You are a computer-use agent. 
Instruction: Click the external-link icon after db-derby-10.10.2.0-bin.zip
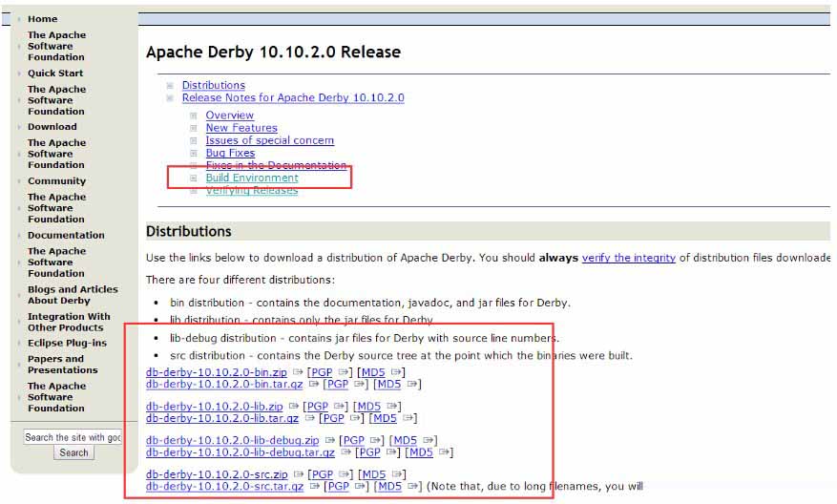click(x=297, y=372)
